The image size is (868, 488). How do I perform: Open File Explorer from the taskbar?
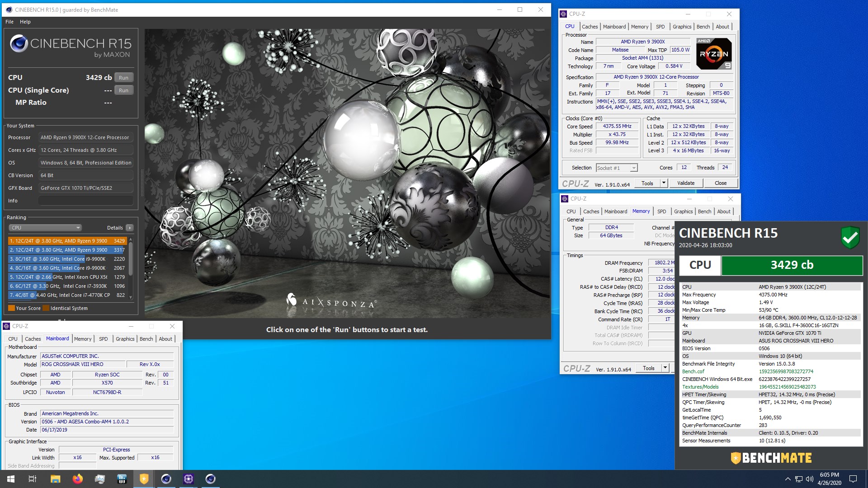point(55,479)
